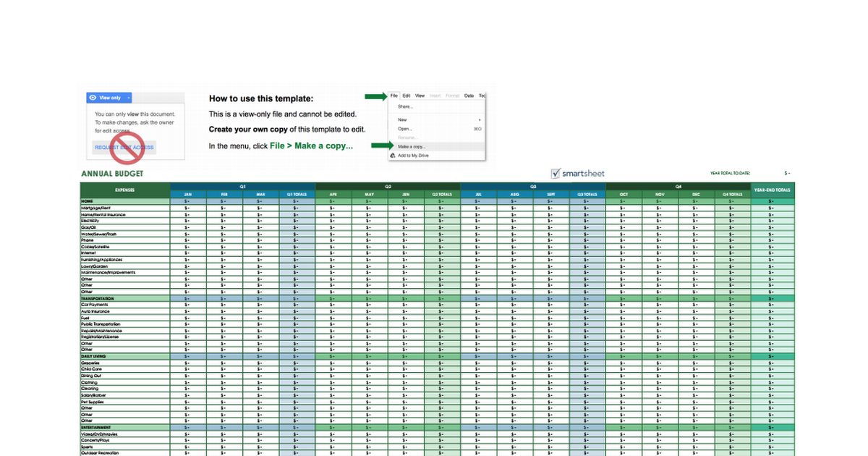Choose Share... in the File menu
This screenshot has height=456, width=868.
(405, 106)
